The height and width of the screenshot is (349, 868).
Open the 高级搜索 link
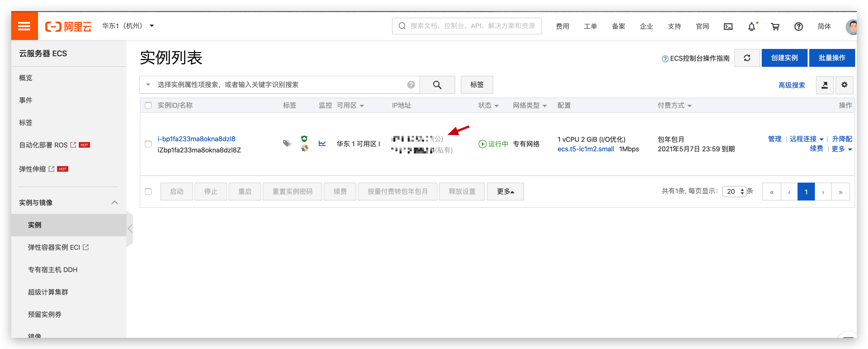point(791,85)
